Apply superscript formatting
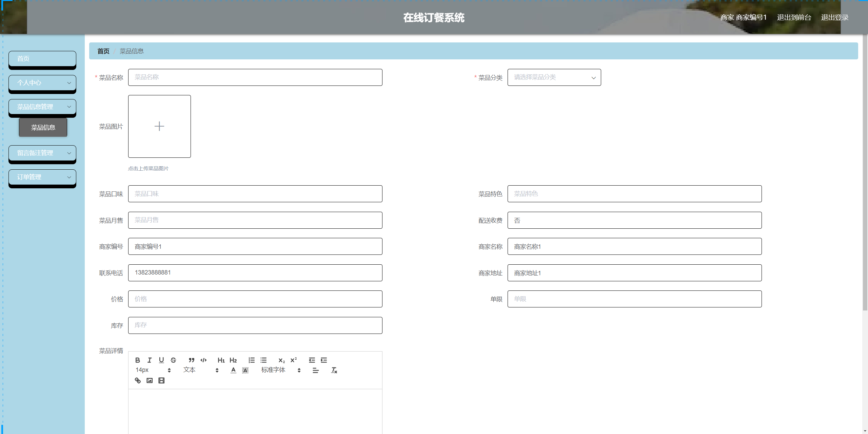This screenshot has width=868, height=434. pos(294,360)
